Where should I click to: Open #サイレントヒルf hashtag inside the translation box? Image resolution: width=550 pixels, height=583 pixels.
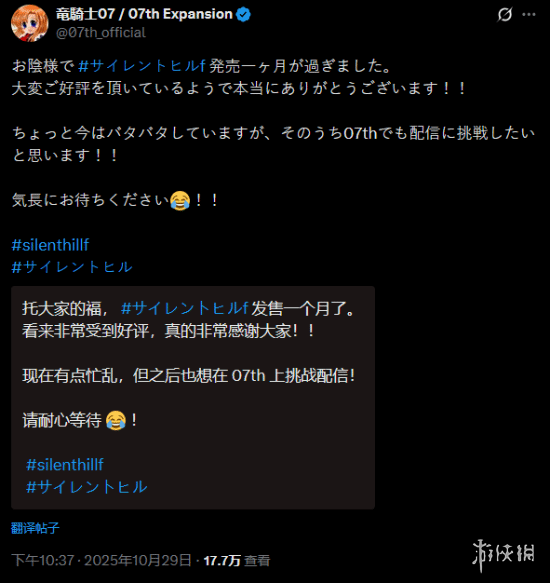[184, 308]
